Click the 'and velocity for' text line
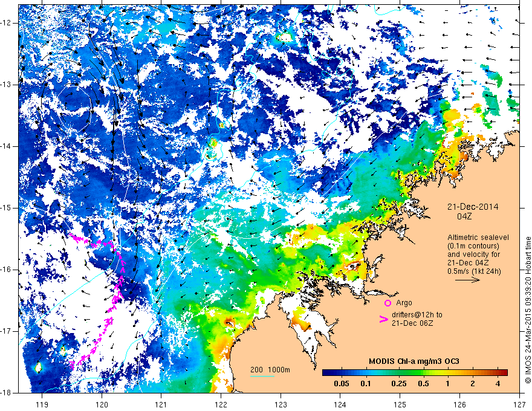 473,254
